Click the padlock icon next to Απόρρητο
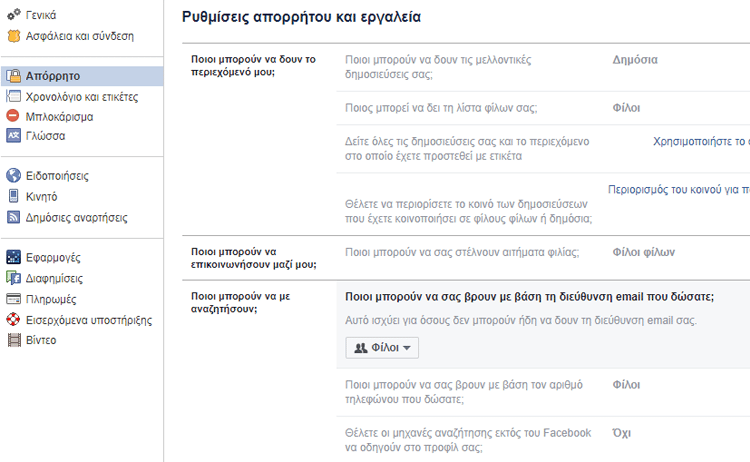Screen dimensions: 750x462 point(13,76)
